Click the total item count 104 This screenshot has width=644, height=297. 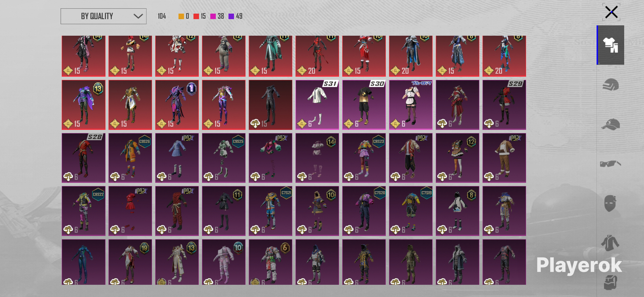click(162, 16)
